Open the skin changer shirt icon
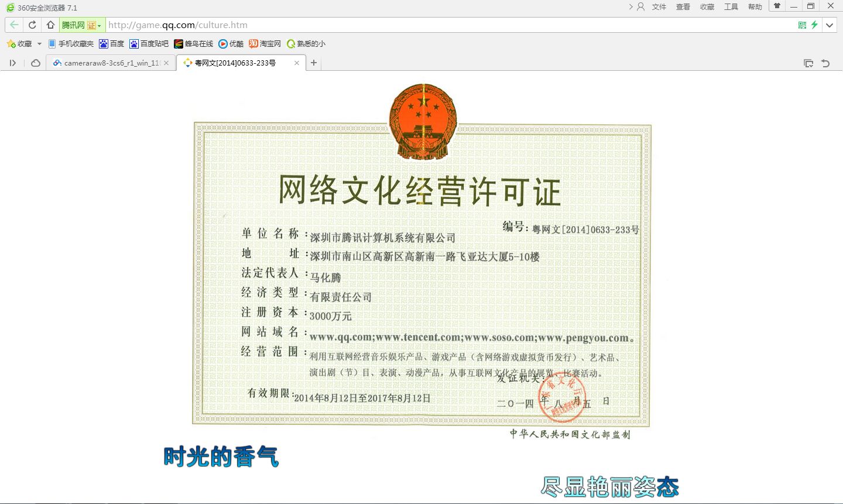 tap(777, 6)
